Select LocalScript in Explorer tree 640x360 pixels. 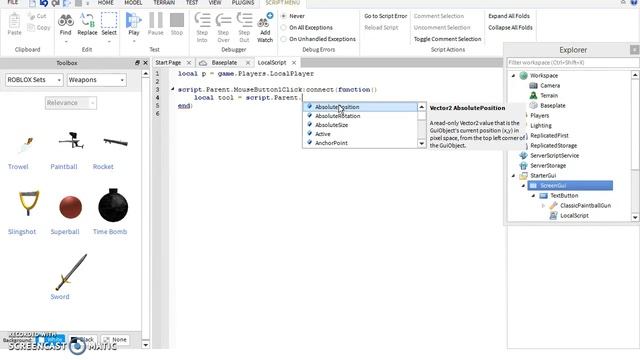pyautogui.click(x=574, y=216)
